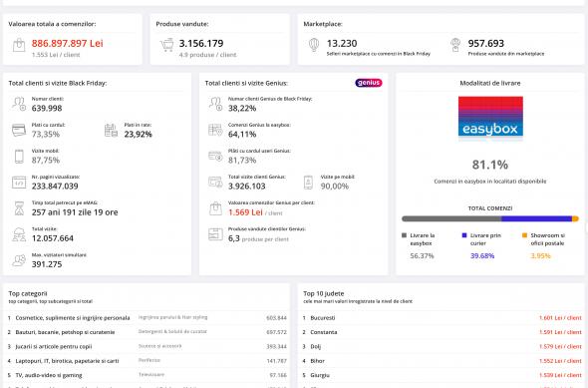This screenshot has height=388, width=588.
Task: Click the gray Livrare la easybox legend swatch
Action: click(x=404, y=235)
